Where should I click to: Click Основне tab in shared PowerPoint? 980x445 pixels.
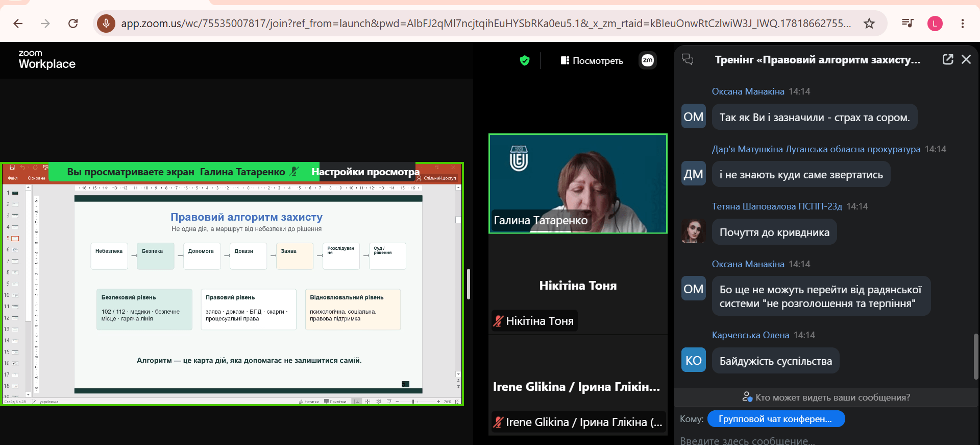coord(36,178)
